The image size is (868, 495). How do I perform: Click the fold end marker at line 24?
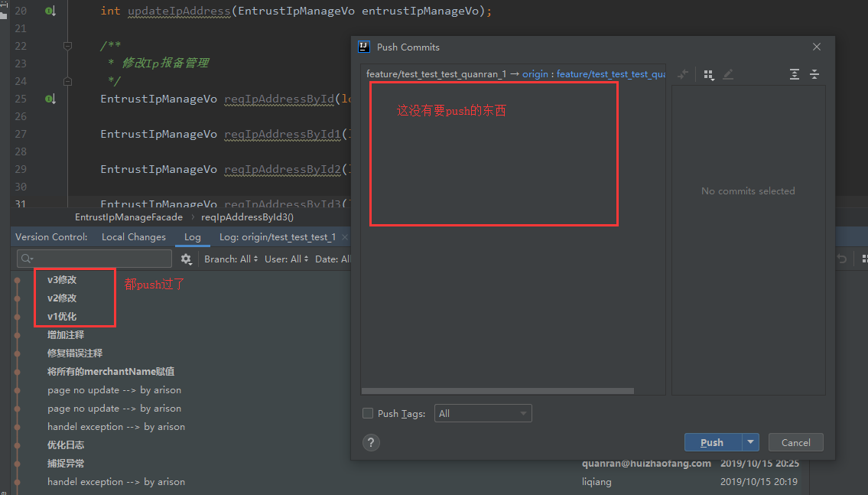point(67,81)
